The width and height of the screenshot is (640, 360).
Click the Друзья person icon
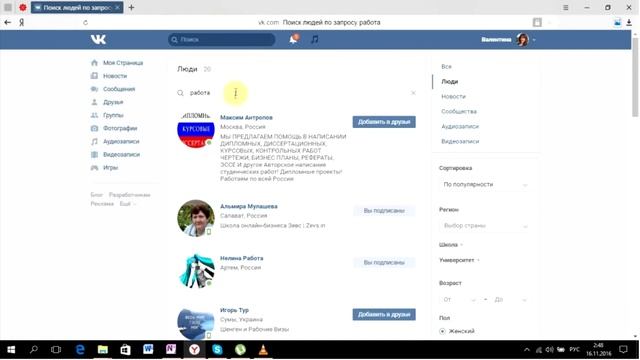click(94, 102)
